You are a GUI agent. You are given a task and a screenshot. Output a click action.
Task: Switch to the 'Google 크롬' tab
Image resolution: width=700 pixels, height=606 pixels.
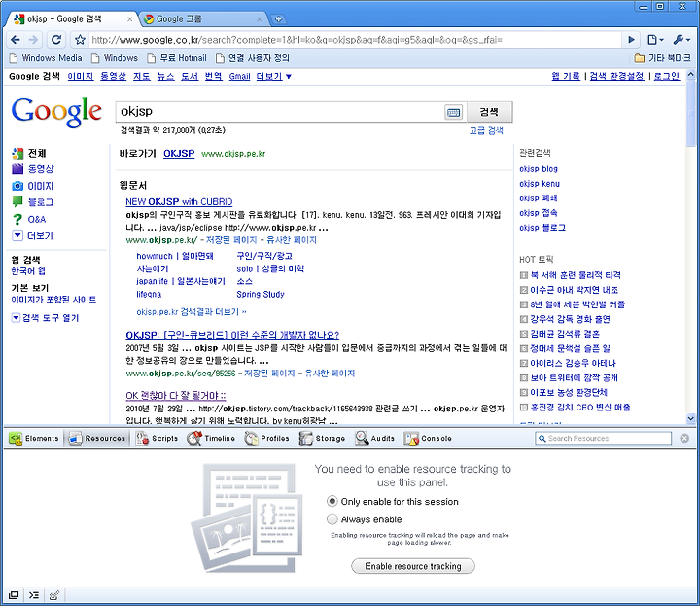click(x=201, y=19)
